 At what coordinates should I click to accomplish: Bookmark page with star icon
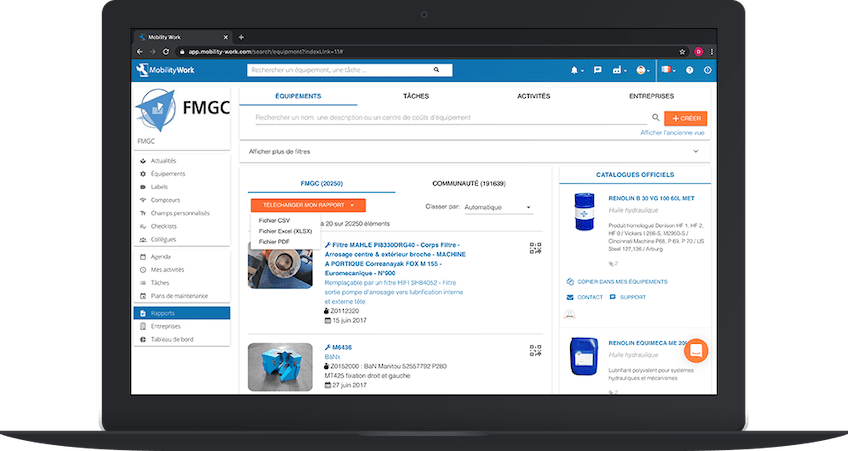pos(682,52)
